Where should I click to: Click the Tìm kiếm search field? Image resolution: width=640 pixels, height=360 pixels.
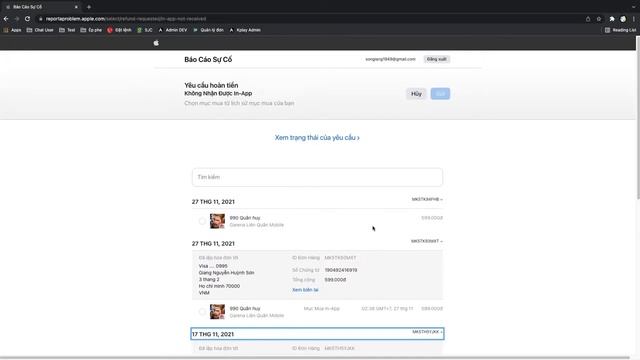point(317,177)
